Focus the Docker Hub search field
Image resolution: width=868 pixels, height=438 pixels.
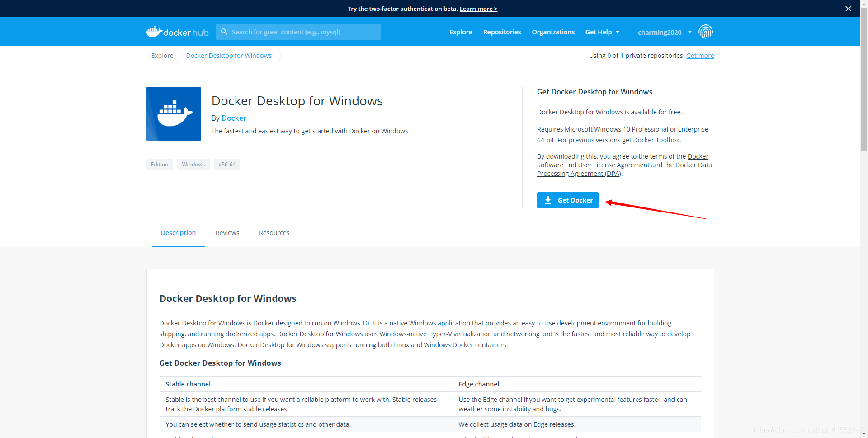(x=298, y=32)
